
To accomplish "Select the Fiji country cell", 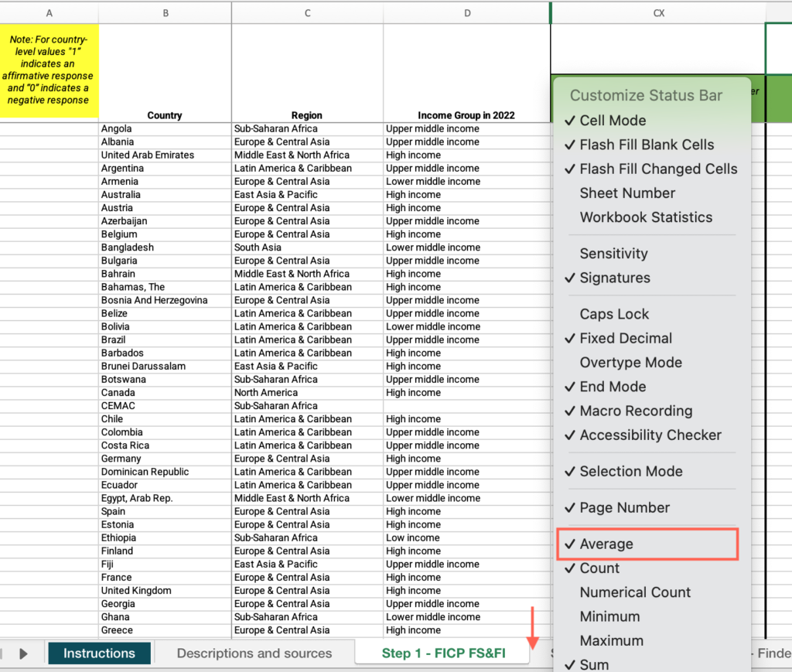I will pyautogui.click(x=166, y=564).
